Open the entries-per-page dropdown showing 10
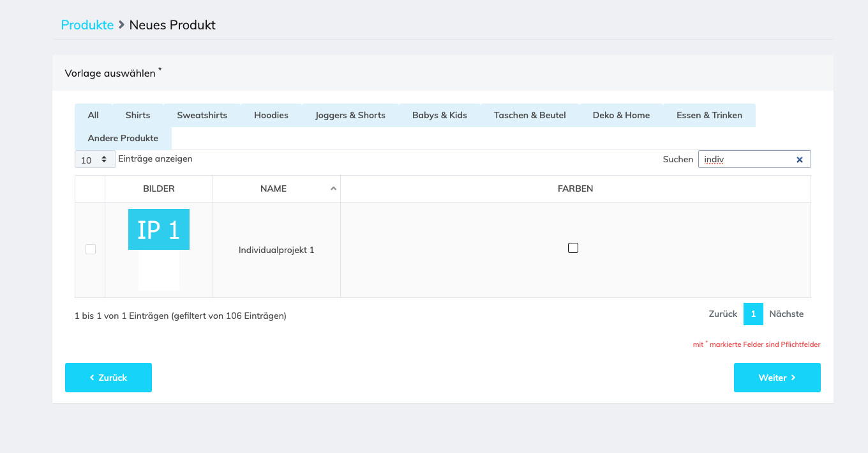This screenshot has width=868, height=453. click(x=95, y=160)
